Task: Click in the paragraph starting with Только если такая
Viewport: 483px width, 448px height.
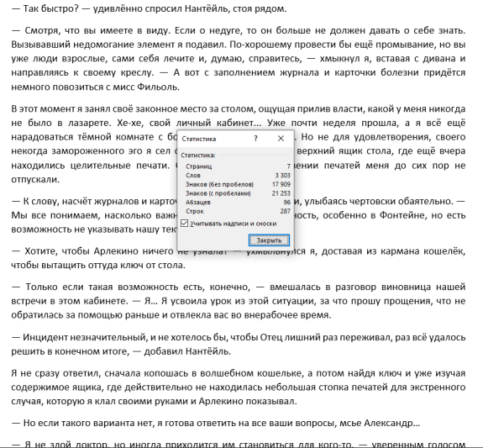Action: point(238,301)
